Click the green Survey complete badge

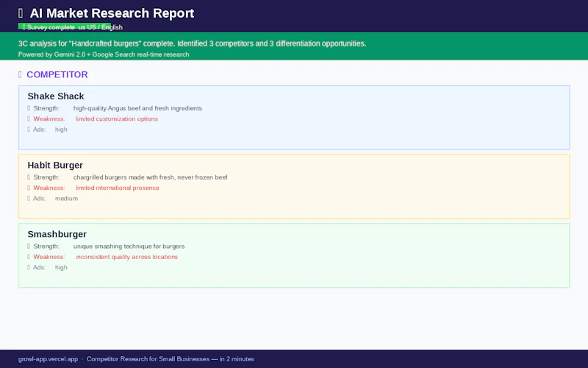[x=65, y=27]
